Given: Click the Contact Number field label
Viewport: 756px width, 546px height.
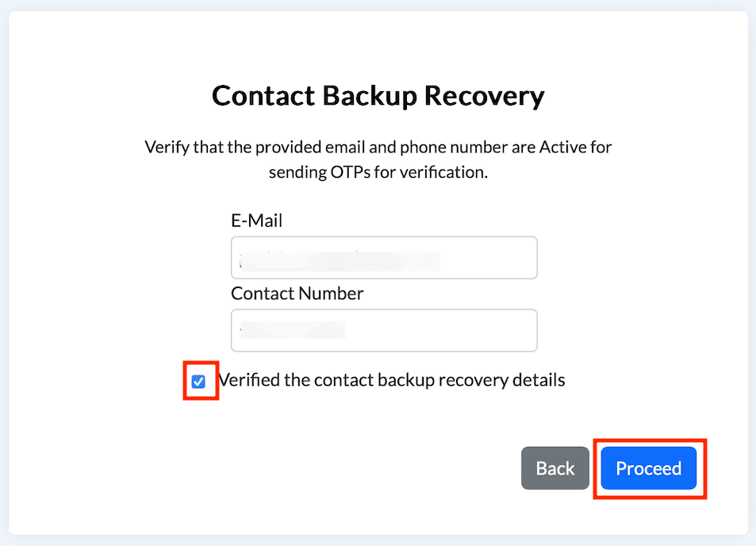Looking at the screenshot, I should [x=297, y=293].
